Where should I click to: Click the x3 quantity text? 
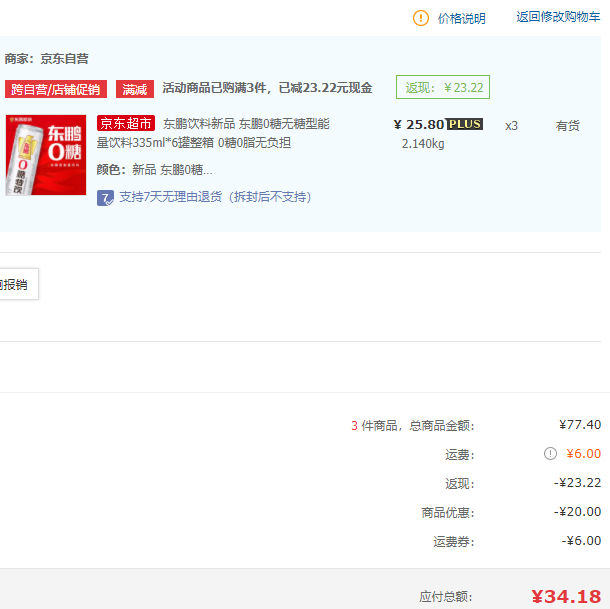511,126
